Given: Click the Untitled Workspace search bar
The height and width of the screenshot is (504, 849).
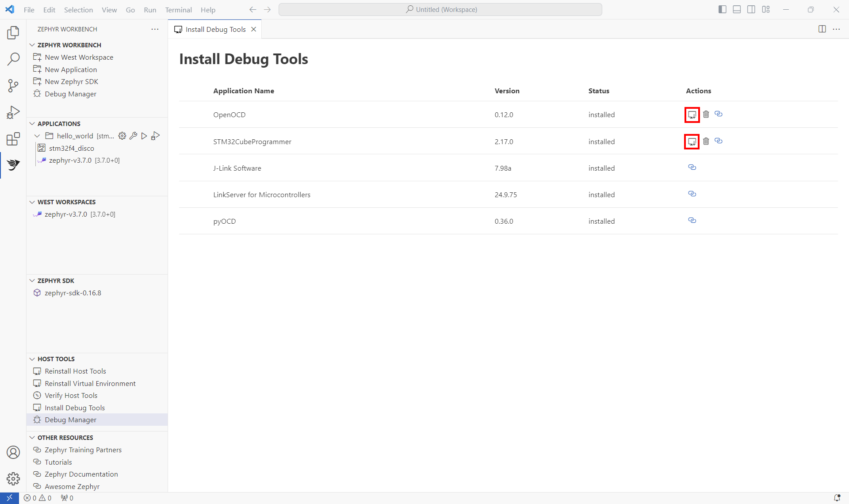Looking at the screenshot, I should click(440, 9).
